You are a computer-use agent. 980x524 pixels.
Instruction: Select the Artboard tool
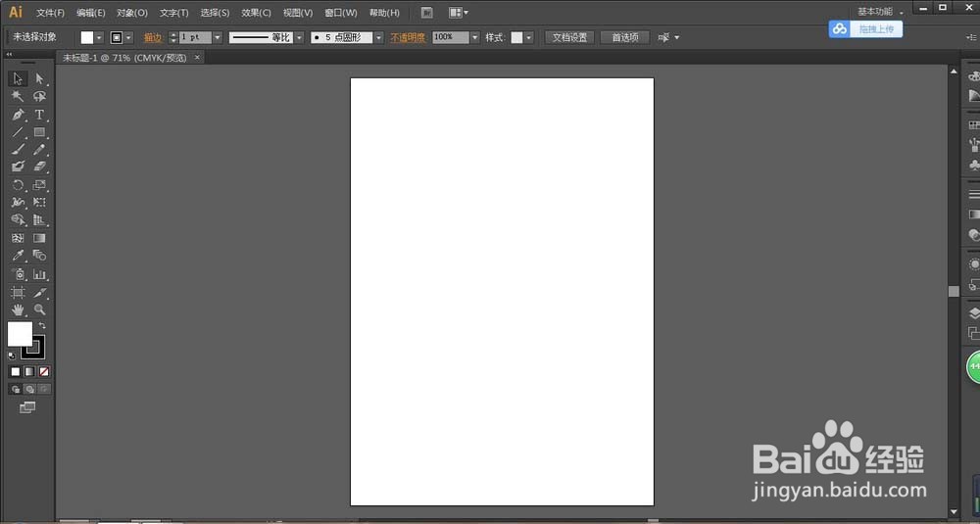pos(18,292)
